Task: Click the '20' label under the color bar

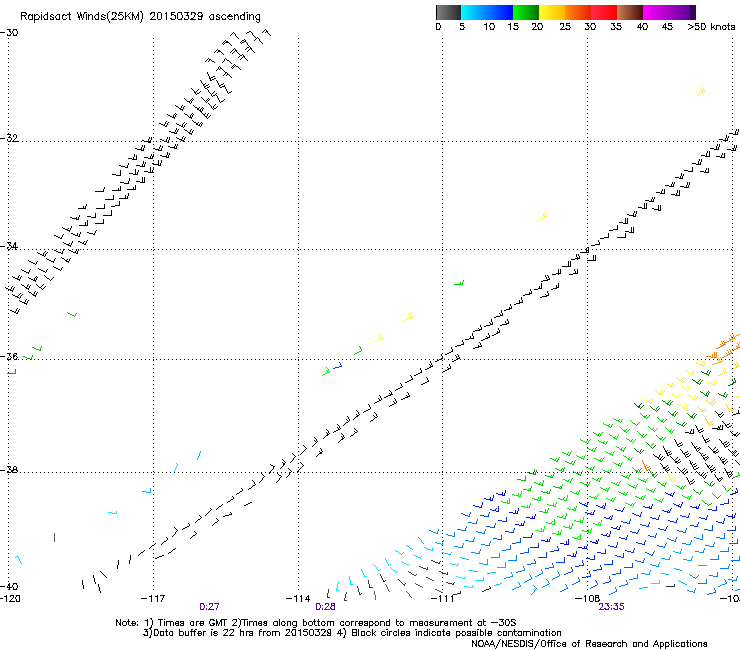Action: coord(537,27)
